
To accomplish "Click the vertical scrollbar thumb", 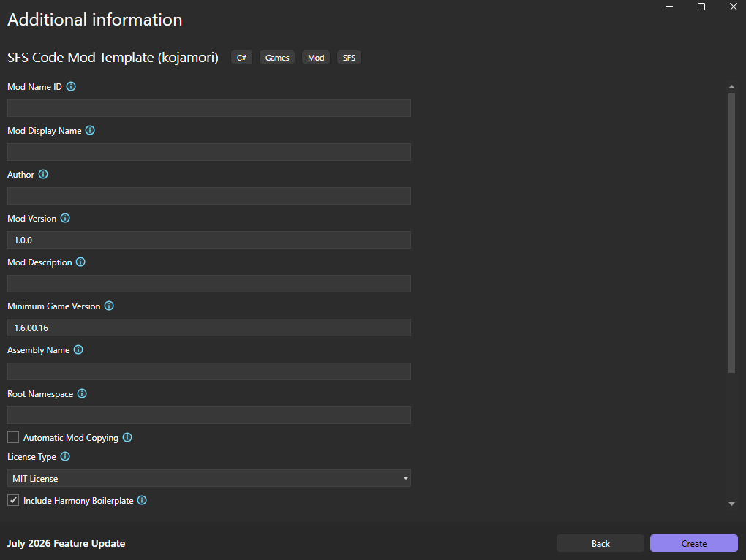I will pos(731,233).
